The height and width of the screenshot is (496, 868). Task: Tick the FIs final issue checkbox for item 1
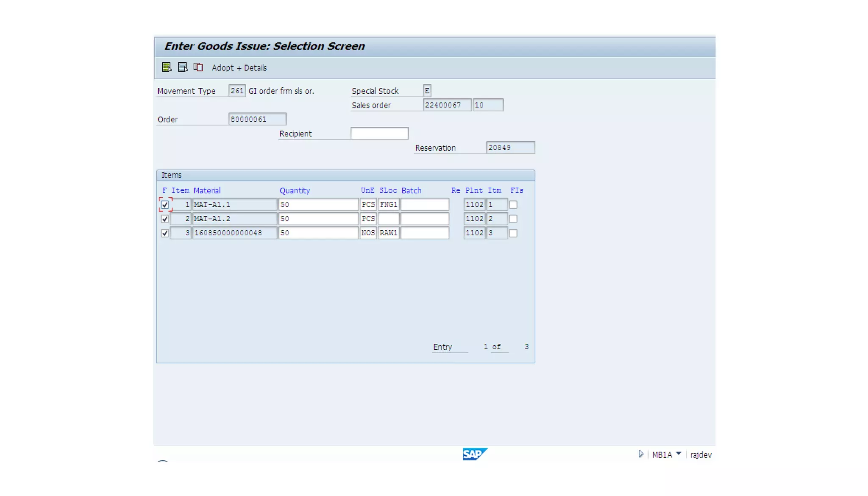[x=513, y=205]
